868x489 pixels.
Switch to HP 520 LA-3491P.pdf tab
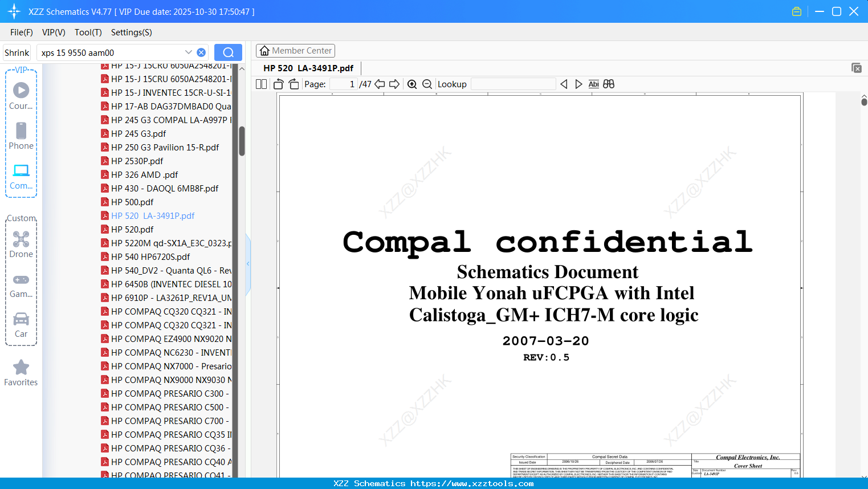(x=308, y=68)
